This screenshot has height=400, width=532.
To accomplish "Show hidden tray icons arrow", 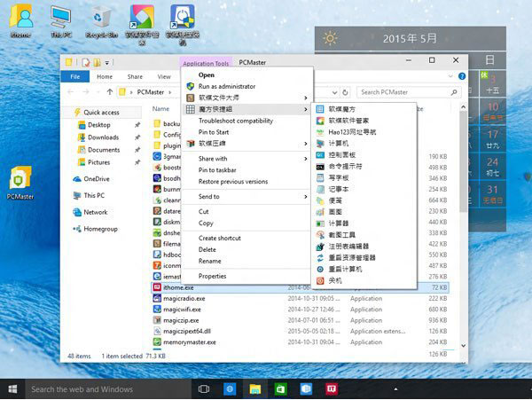I will tap(395, 389).
